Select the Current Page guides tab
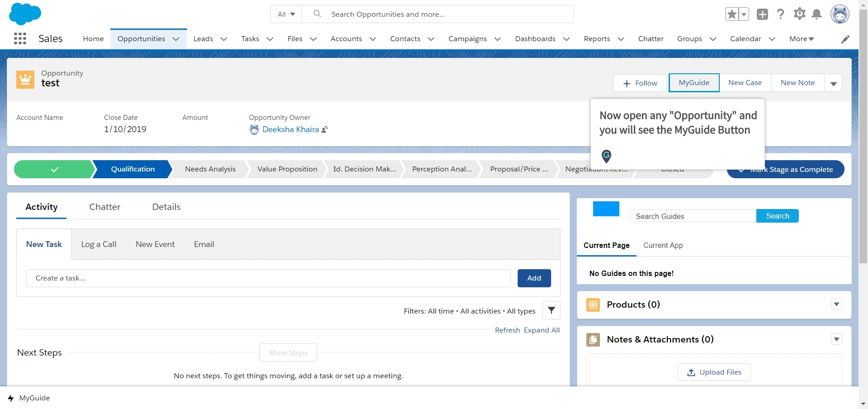The height and width of the screenshot is (409, 868). pyautogui.click(x=606, y=245)
